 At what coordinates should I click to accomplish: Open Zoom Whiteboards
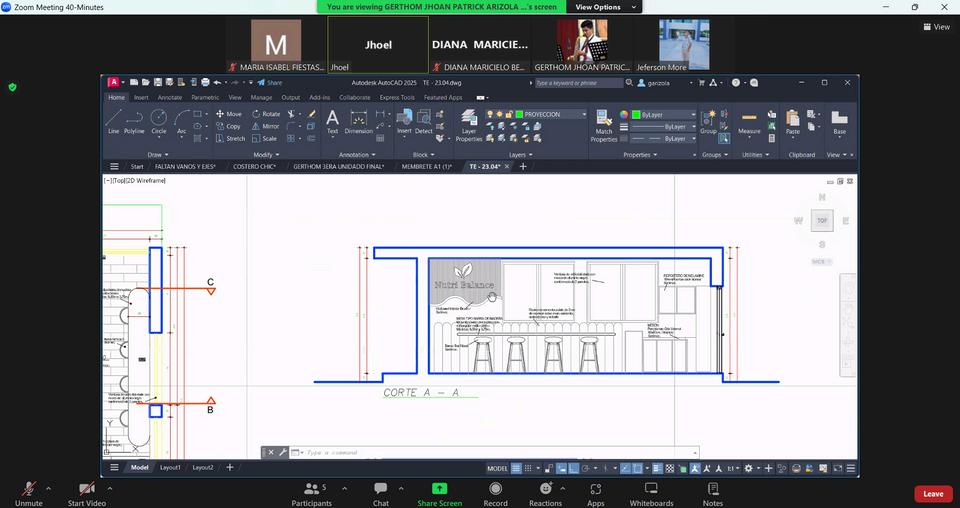tap(651, 495)
